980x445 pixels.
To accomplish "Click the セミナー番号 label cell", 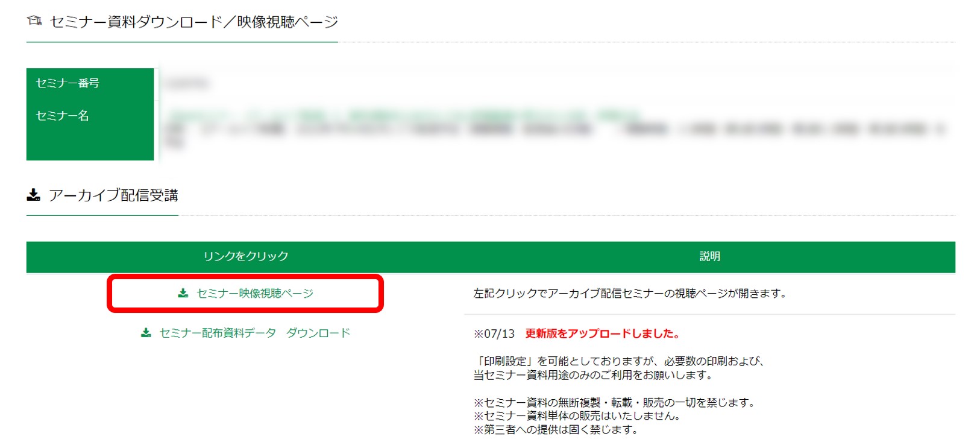I will pos(68,83).
